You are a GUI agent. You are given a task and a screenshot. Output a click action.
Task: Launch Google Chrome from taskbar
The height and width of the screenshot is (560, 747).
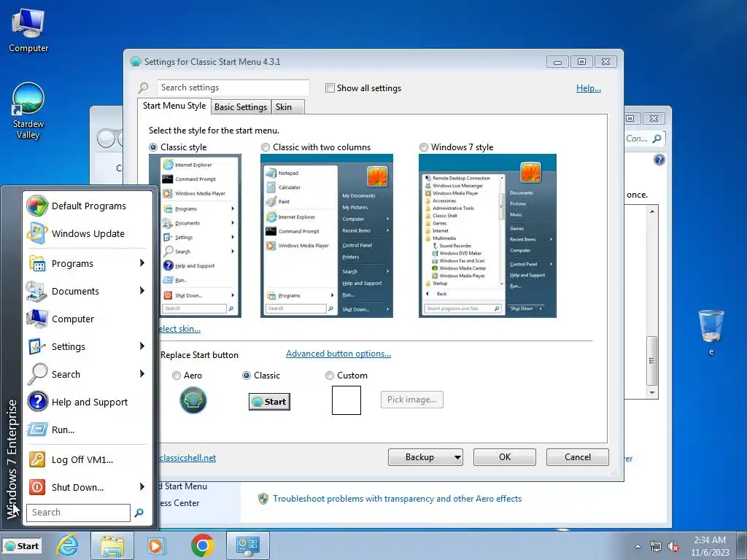click(203, 545)
